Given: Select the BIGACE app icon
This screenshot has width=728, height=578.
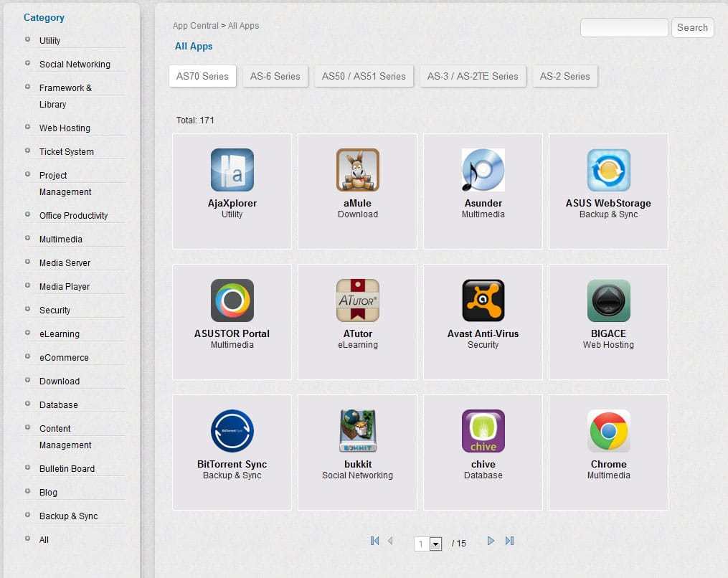Looking at the screenshot, I should [x=609, y=300].
